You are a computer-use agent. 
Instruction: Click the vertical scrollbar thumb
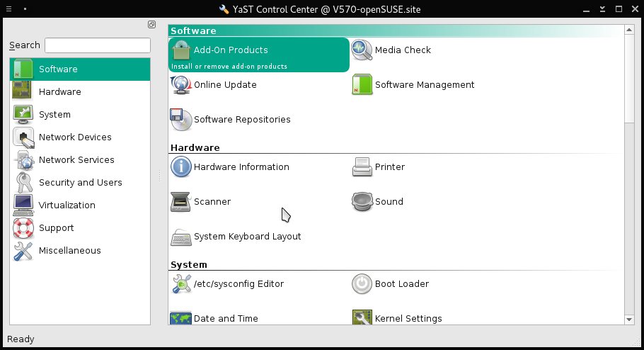pyautogui.click(x=629, y=79)
